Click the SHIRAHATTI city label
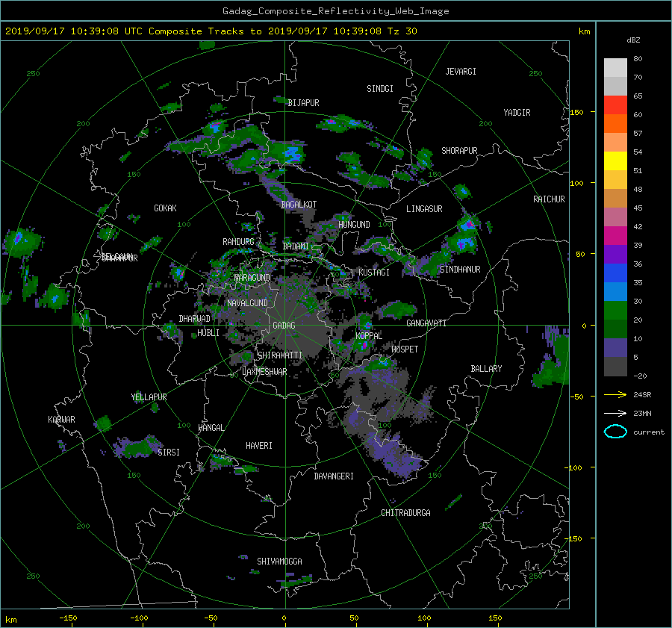The height and width of the screenshot is (628, 672). click(279, 355)
